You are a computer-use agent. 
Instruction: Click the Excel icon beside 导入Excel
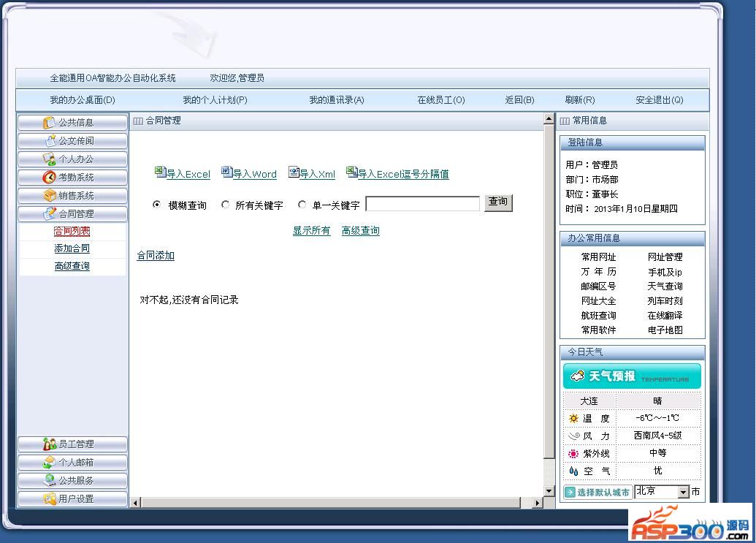click(x=160, y=172)
